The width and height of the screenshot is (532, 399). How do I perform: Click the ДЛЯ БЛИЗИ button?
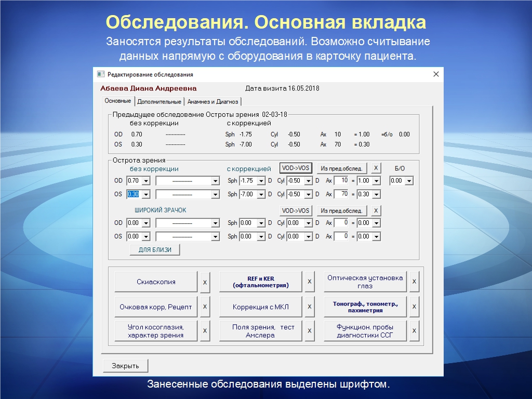point(154,250)
